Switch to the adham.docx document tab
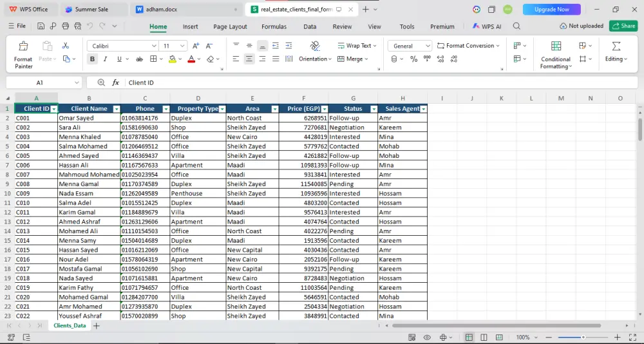The width and height of the screenshot is (644, 344). point(187,9)
